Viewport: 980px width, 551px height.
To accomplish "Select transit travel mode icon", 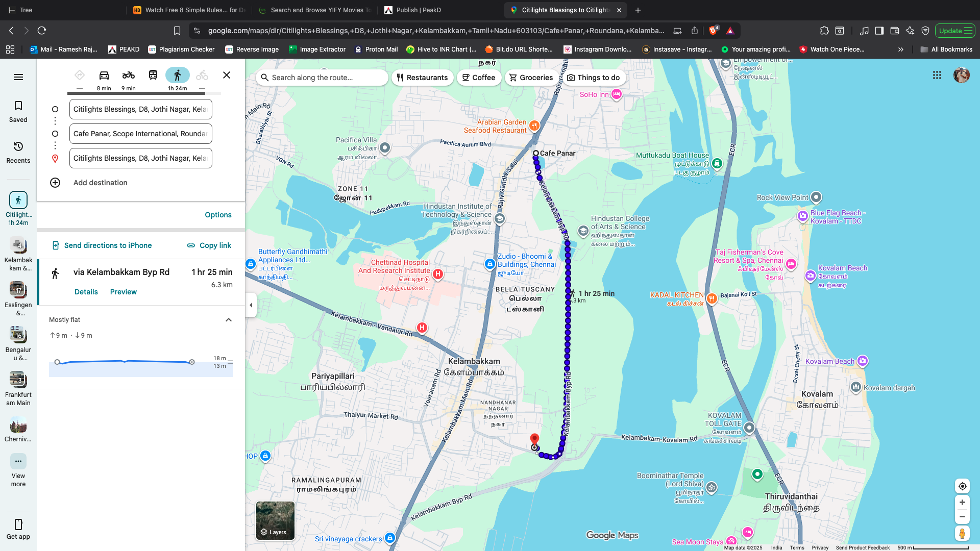I will click(x=153, y=76).
